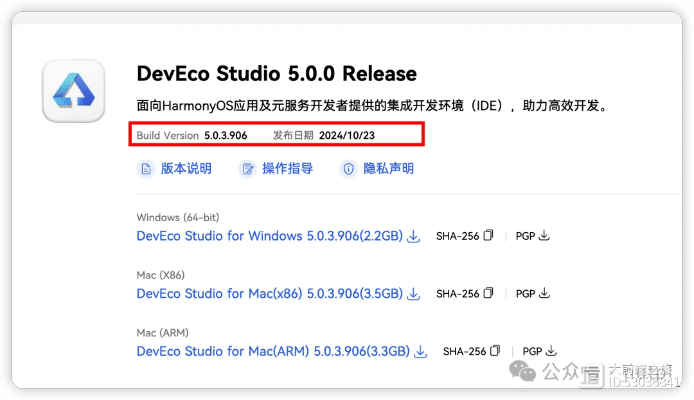Open DevEco Studio for Windows 5.0.3.906 link

coord(269,236)
